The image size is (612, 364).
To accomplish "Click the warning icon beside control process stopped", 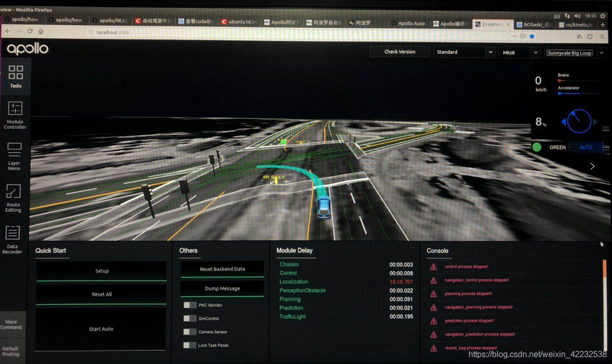I will (433, 267).
